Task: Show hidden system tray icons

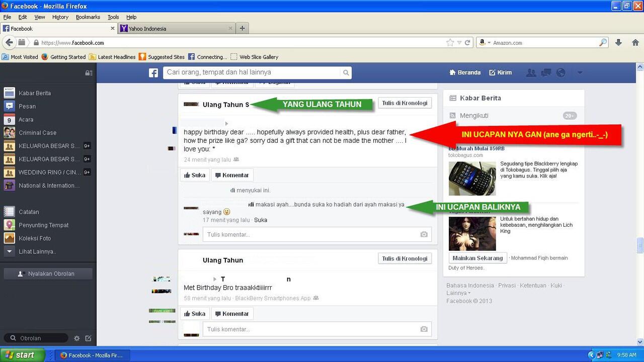Action: [591, 355]
